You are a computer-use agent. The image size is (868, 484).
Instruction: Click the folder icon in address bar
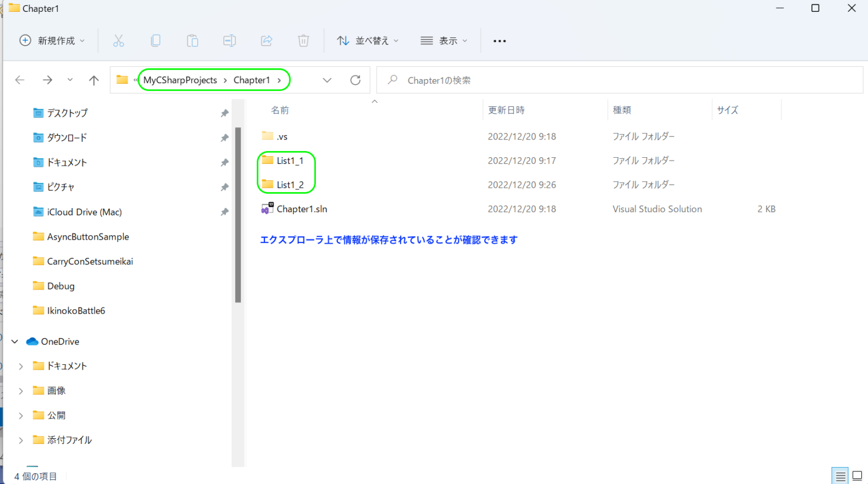pos(122,80)
